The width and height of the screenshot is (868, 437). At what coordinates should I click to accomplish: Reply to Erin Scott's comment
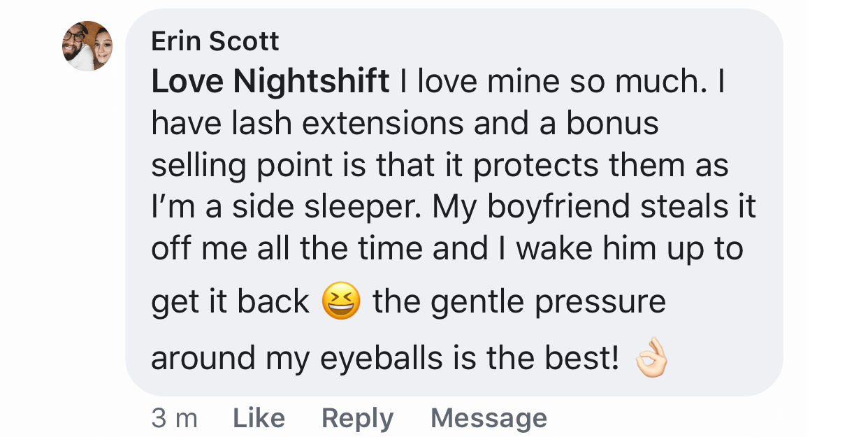[357, 418]
